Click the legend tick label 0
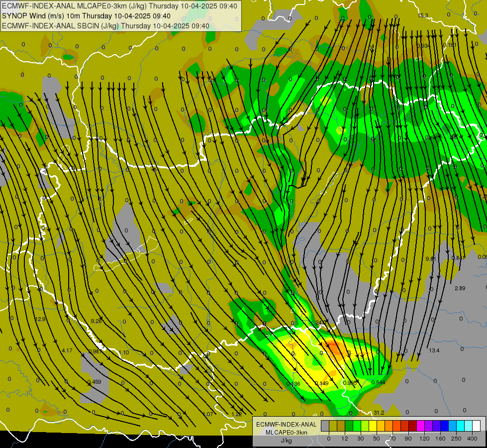 329,439
